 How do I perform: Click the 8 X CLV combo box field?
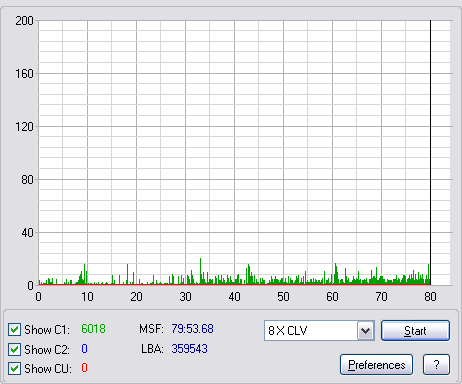[319, 331]
